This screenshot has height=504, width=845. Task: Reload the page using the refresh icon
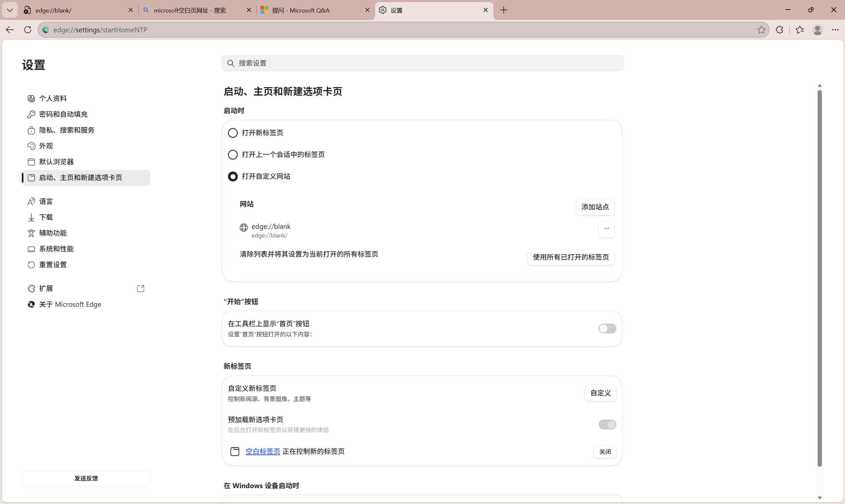[x=28, y=30]
